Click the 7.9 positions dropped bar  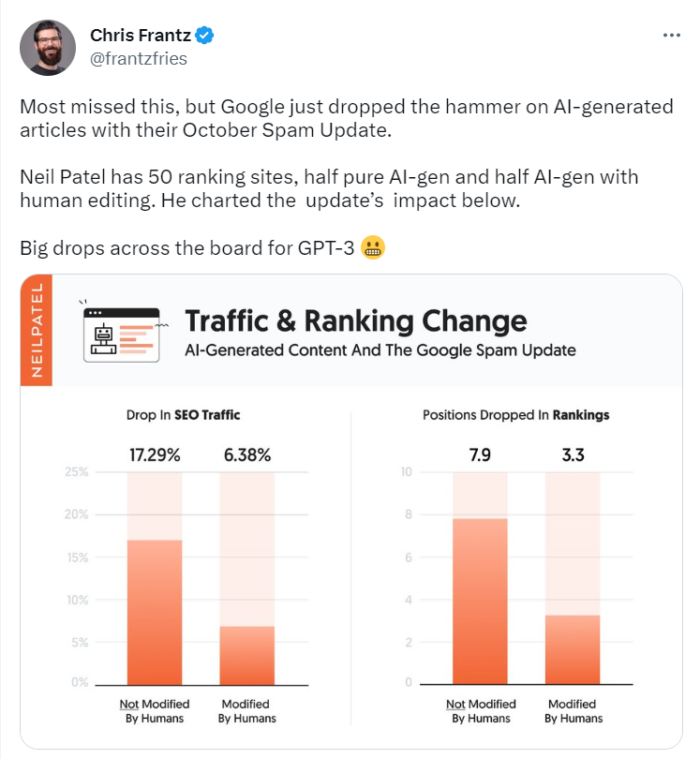coord(480,602)
